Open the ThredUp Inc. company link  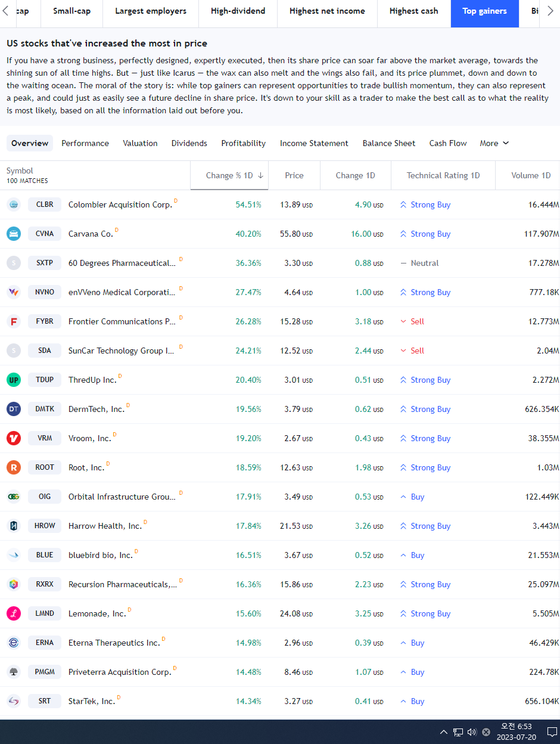pyautogui.click(x=92, y=380)
